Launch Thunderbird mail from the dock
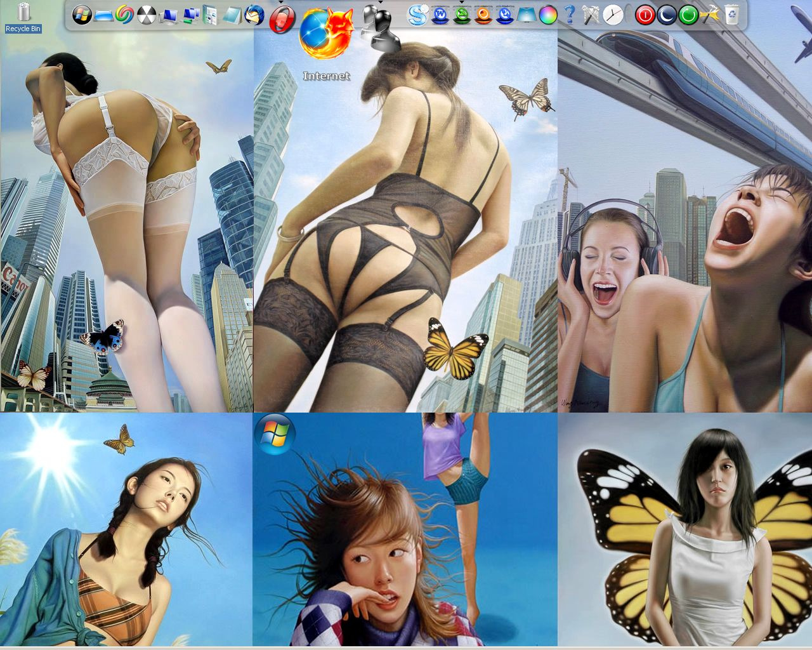812x650 pixels. (254, 15)
